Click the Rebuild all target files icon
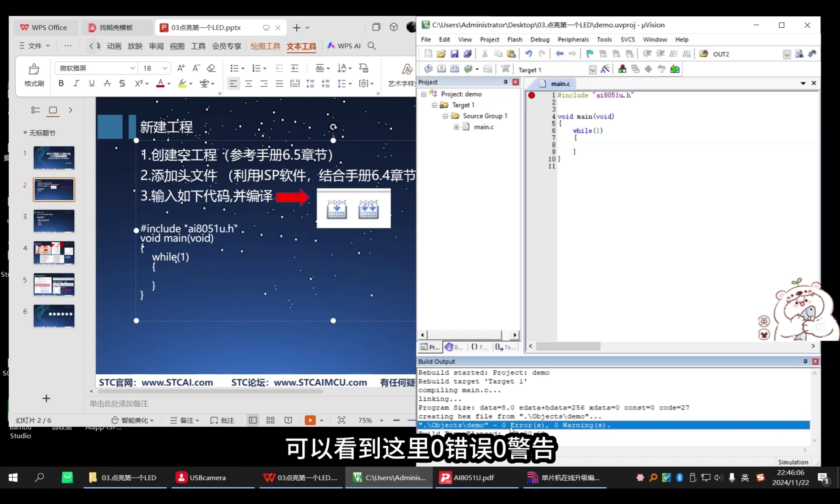Screen dimensions: 840x504 454,69
